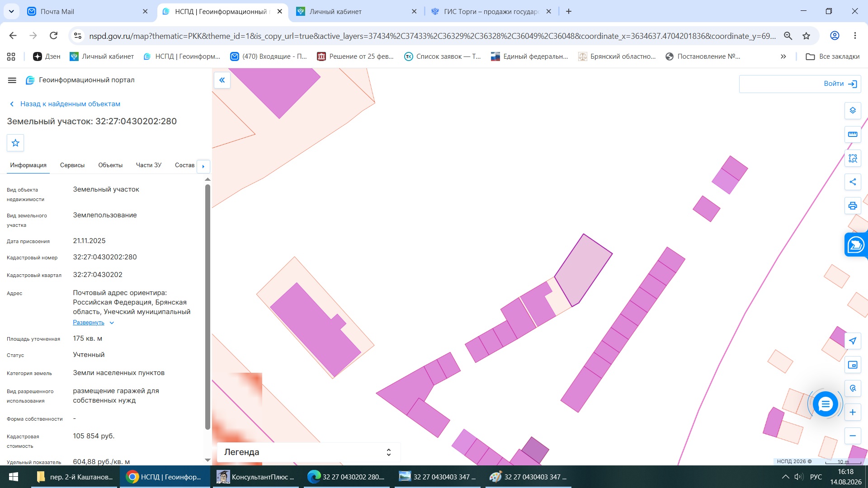Switch to the Личный кабинет browser tab

click(x=356, y=12)
